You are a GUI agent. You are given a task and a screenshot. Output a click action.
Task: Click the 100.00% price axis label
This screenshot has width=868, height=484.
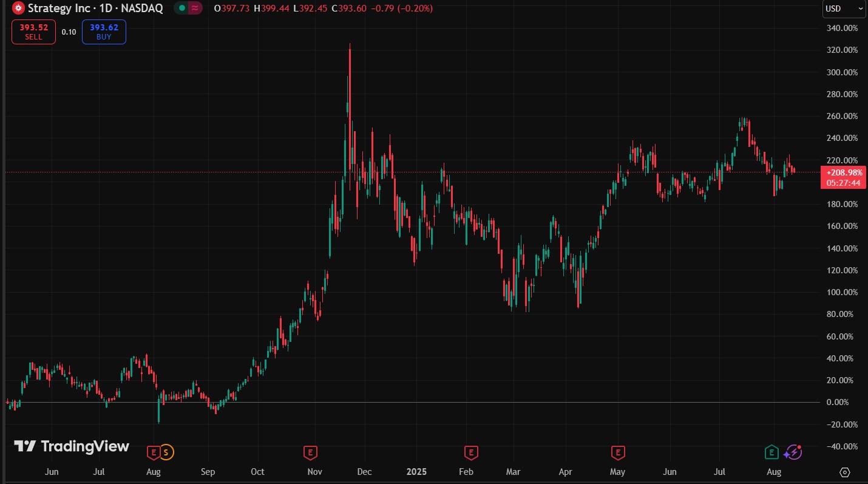point(841,292)
